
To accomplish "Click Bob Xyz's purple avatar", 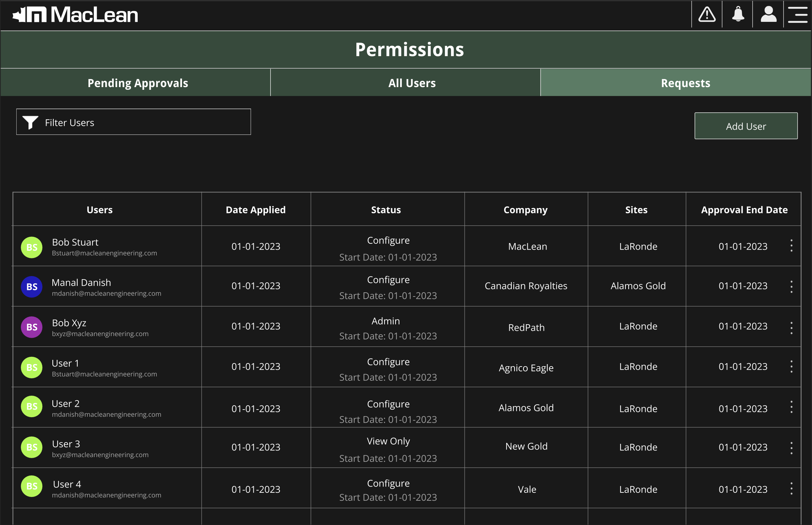I will (32, 327).
